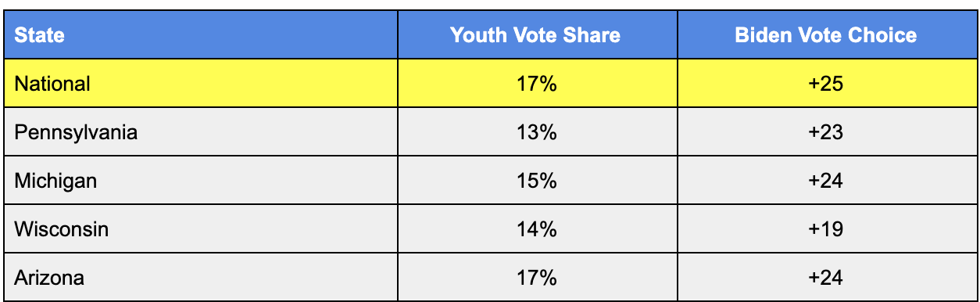
Task: Click the blue table header bar
Action: click(490, 34)
